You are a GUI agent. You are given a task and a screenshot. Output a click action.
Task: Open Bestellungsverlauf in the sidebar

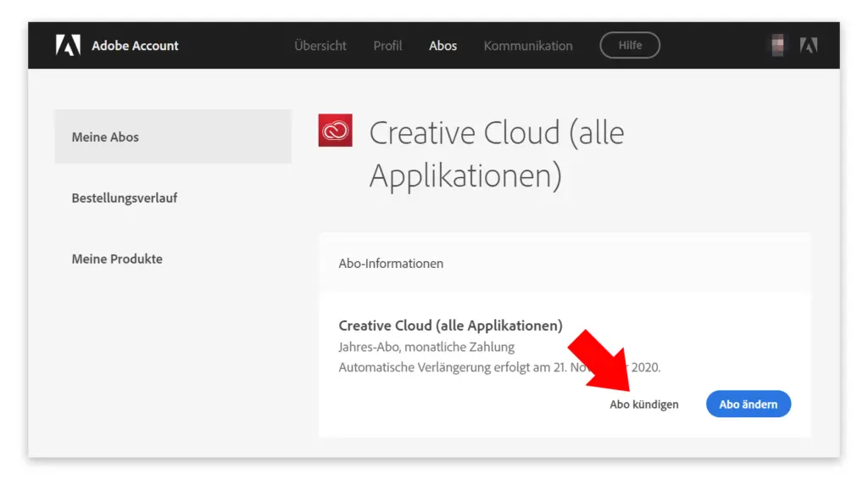(125, 198)
